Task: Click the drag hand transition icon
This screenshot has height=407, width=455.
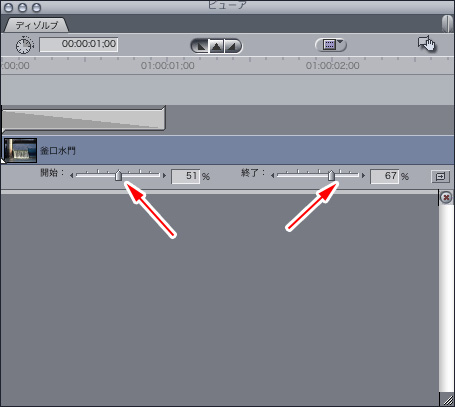Action: pos(427,43)
